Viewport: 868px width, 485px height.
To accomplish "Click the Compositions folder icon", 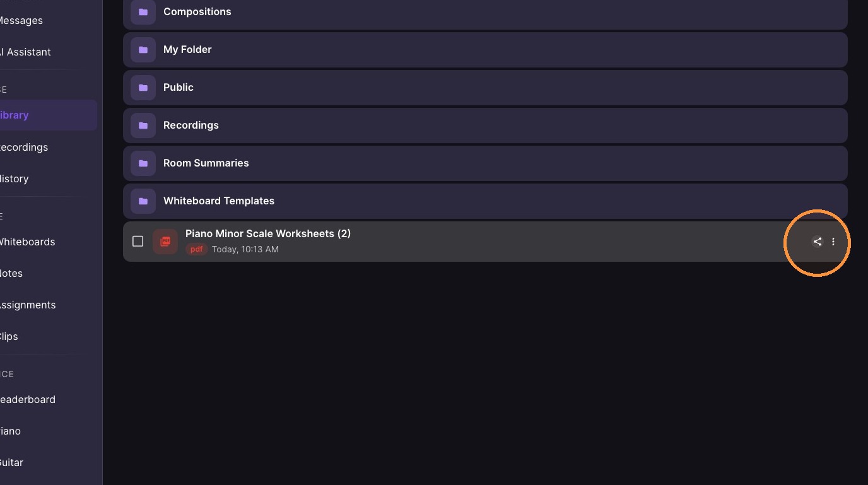I will pyautogui.click(x=143, y=12).
